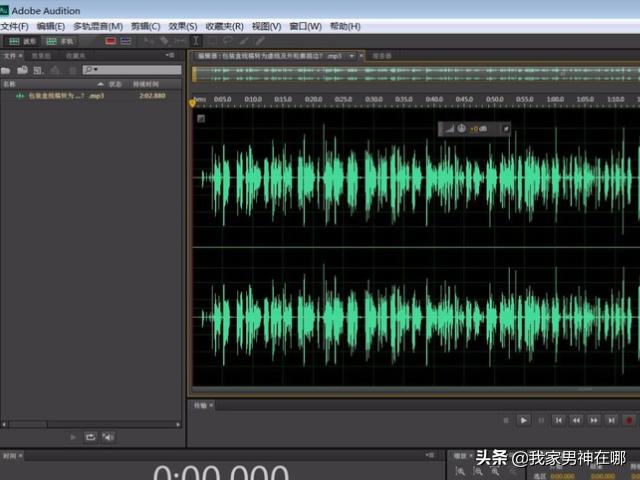Open the 效果(S) menu
The height and width of the screenshot is (480, 640).
coord(183,26)
